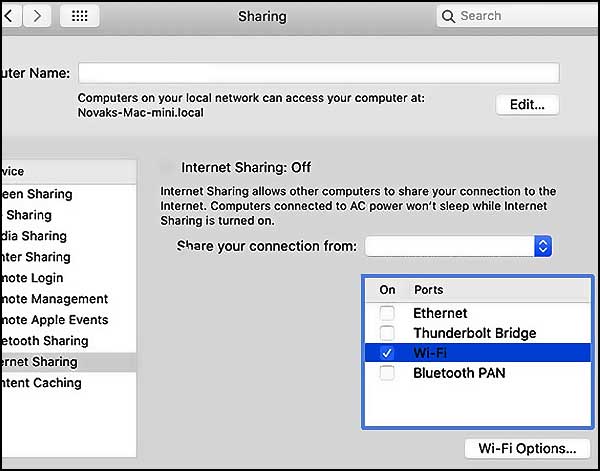Open Wi-Fi Options... button
600x471 pixels.
(x=527, y=448)
